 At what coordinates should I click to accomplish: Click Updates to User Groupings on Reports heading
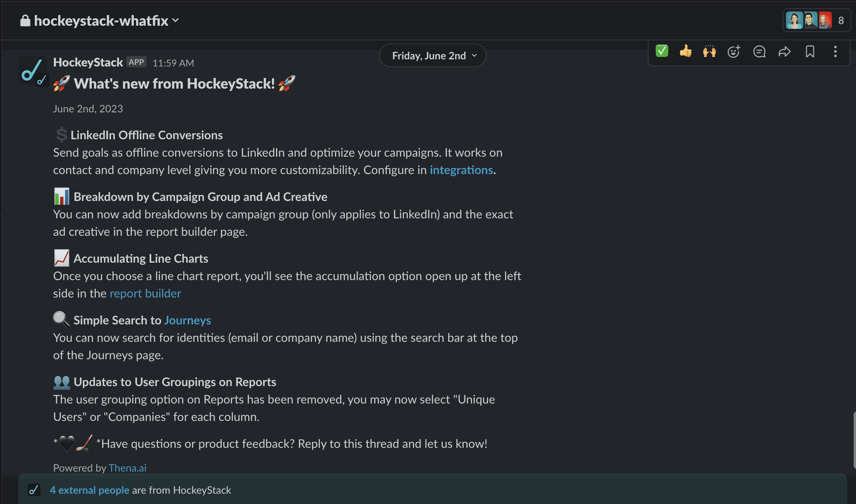tap(175, 382)
